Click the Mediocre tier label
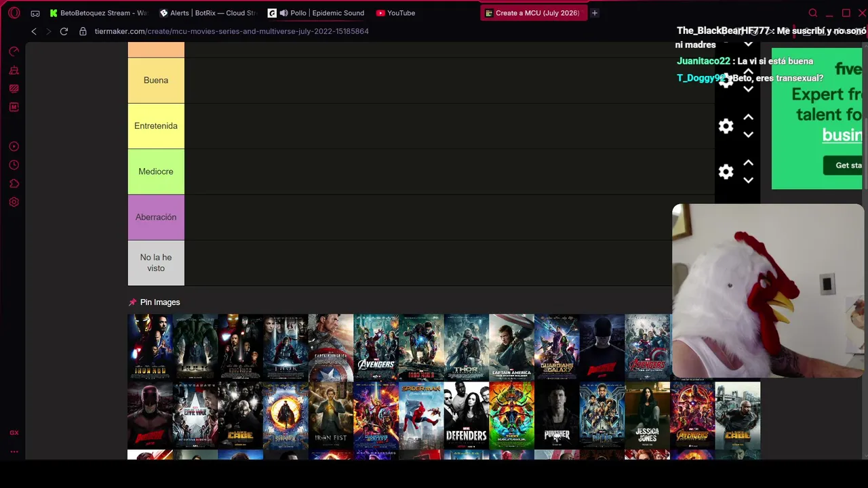 (x=156, y=171)
